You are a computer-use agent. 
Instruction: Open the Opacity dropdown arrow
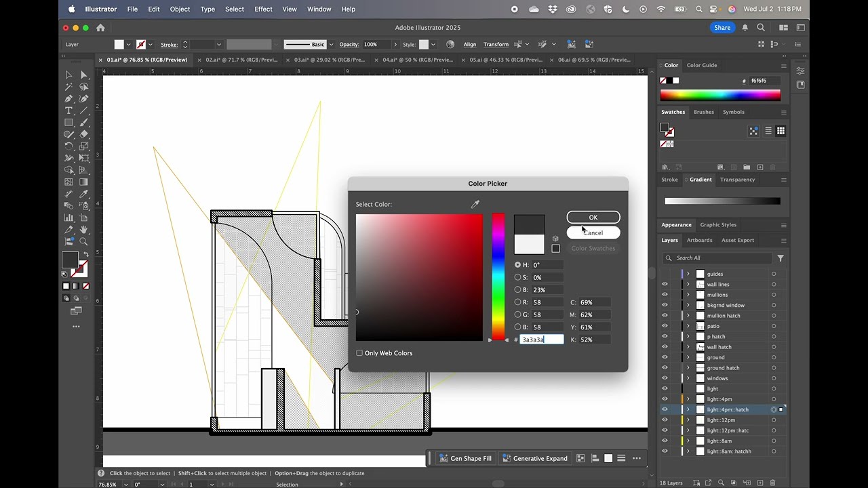point(395,45)
